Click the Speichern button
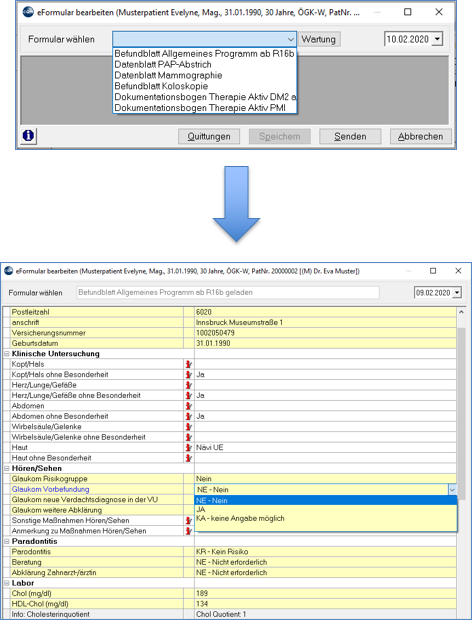The image size is (473, 621). tap(280, 136)
